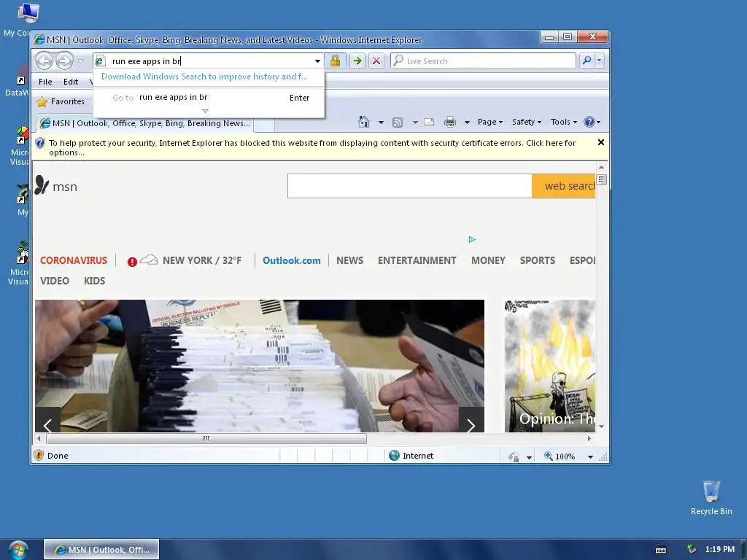Open the search provider dropdown arrow
The image size is (747, 560).
600,61
